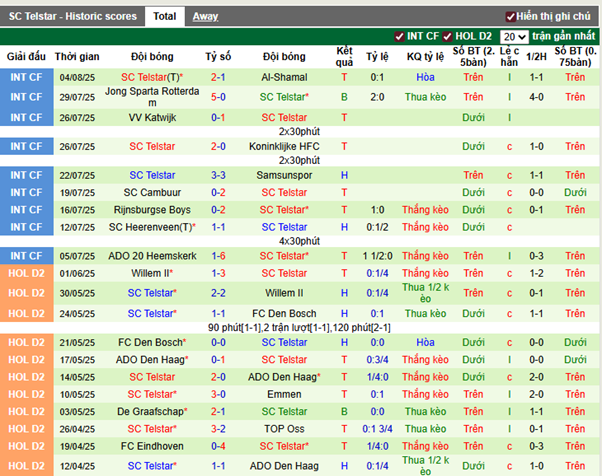Click the KQ tỷ lệ column header
Image resolution: width=602 pixels, height=476 pixels.
pyautogui.click(x=425, y=56)
